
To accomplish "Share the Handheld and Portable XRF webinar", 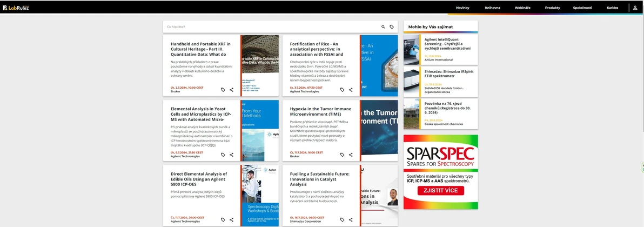I will [232, 90].
